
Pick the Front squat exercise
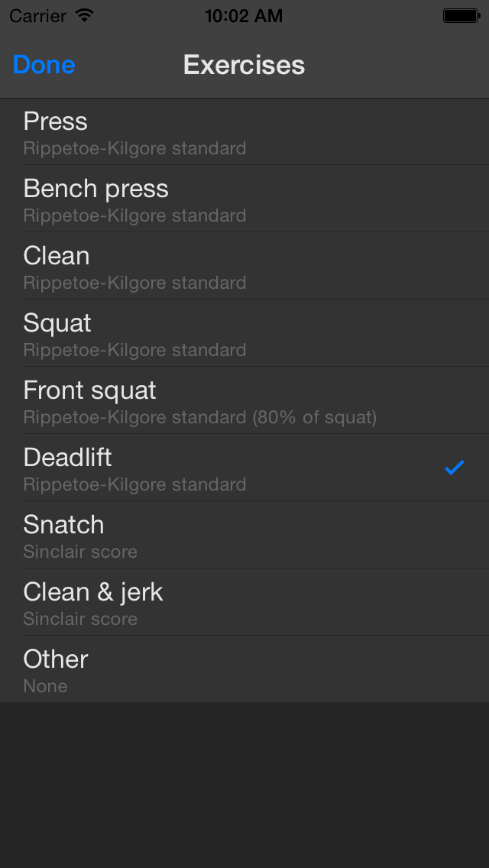coord(244,400)
